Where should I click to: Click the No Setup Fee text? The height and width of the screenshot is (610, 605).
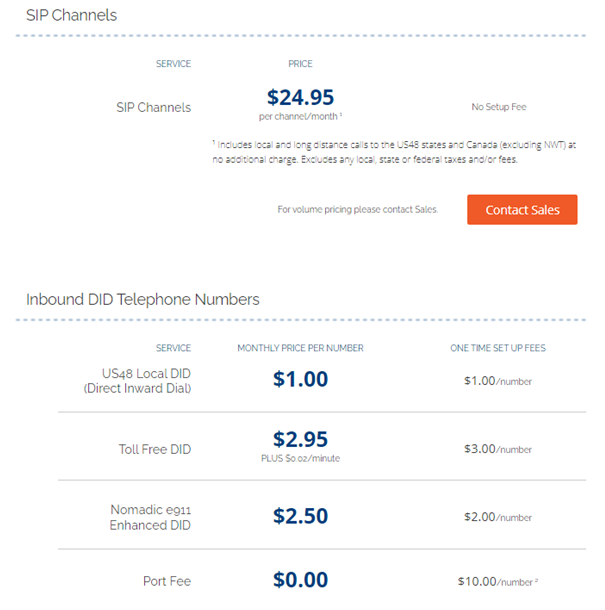point(499,107)
